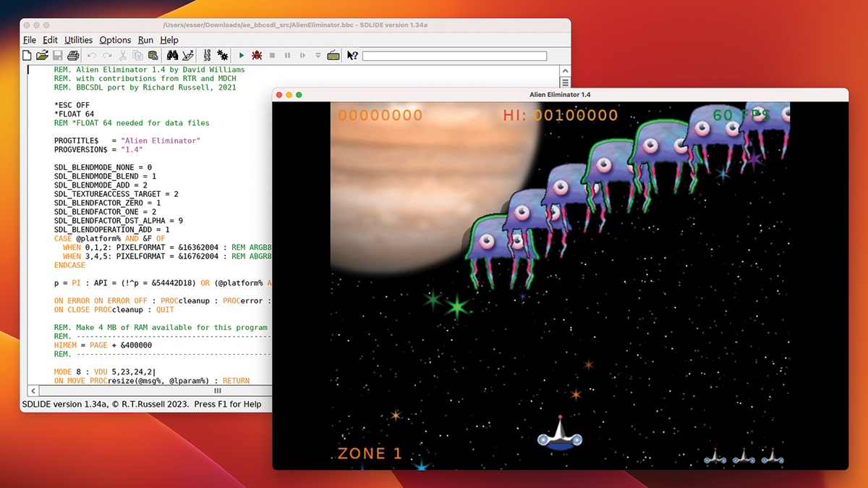Image resolution: width=868 pixels, height=488 pixels.
Task: Click the ENDCASE keyword line
Action: coord(69,265)
